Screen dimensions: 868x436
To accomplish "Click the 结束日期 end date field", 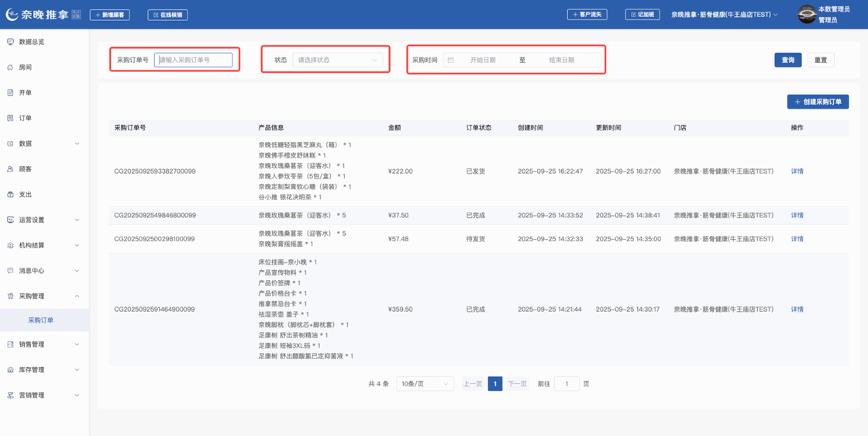I will tap(561, 60).
